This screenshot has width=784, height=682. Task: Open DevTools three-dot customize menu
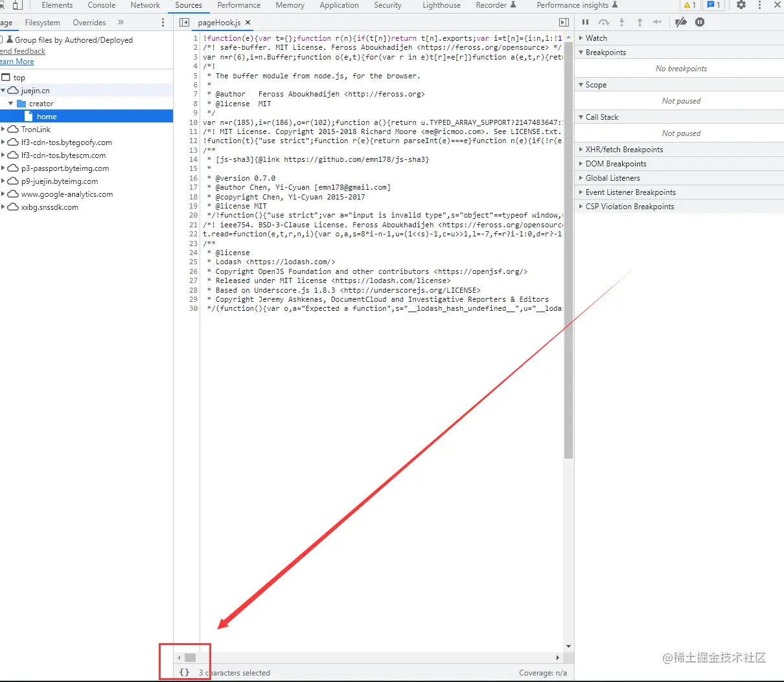(759, 5)
